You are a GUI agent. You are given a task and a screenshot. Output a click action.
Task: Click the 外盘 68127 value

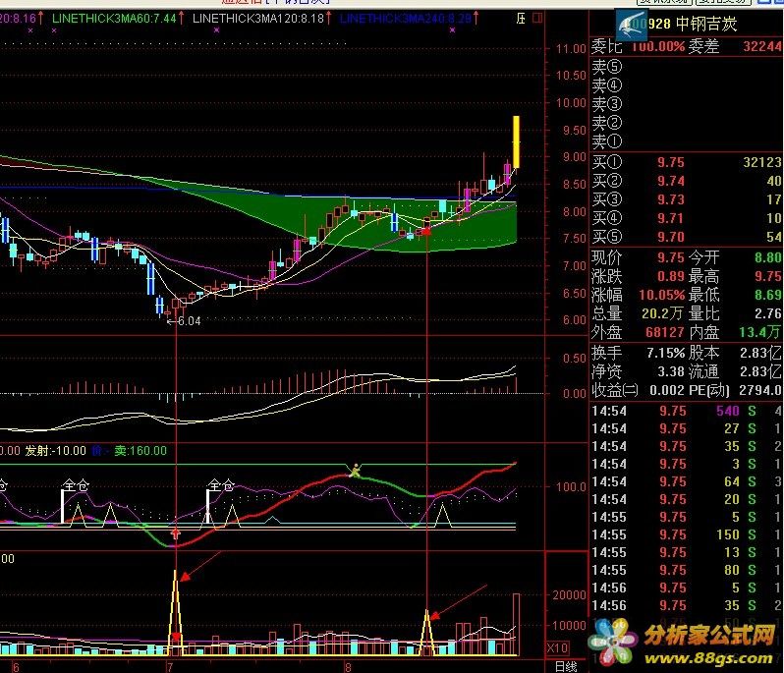[x=664, y=332]
